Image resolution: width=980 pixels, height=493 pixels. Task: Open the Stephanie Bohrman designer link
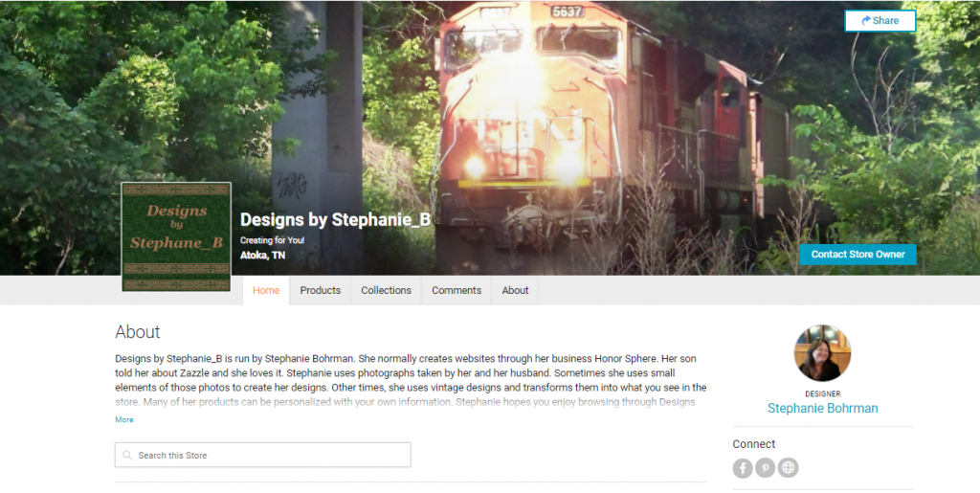tap(822, 408)
